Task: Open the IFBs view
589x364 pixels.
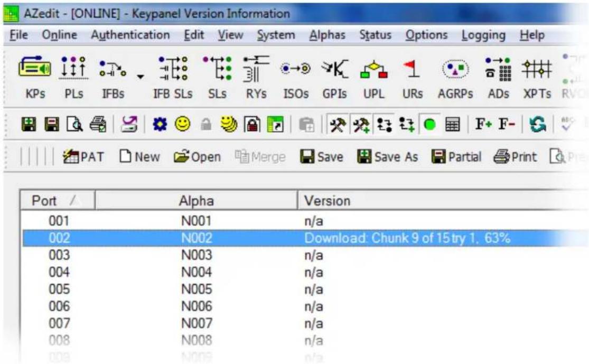Action: tap(113, 77)
